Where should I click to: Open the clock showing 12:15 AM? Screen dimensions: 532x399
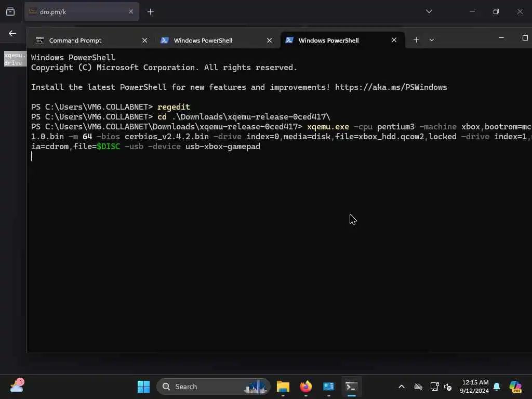[x=475, y=387]
